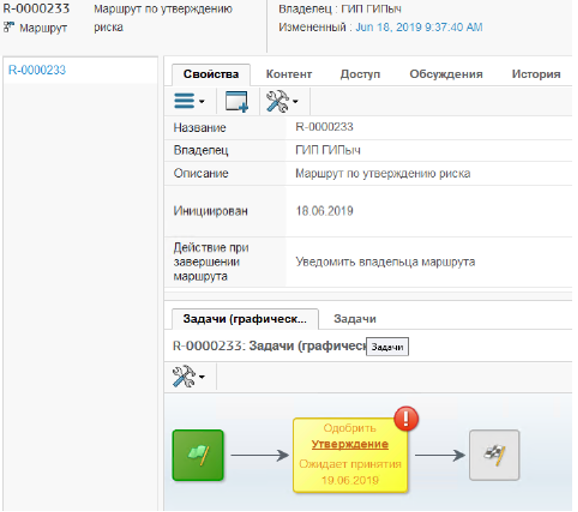The height and width of the screenshot is (512, 578).
Task: Open the wrench tools icon in properties toolbar
Action: click(x=278, y=101)
